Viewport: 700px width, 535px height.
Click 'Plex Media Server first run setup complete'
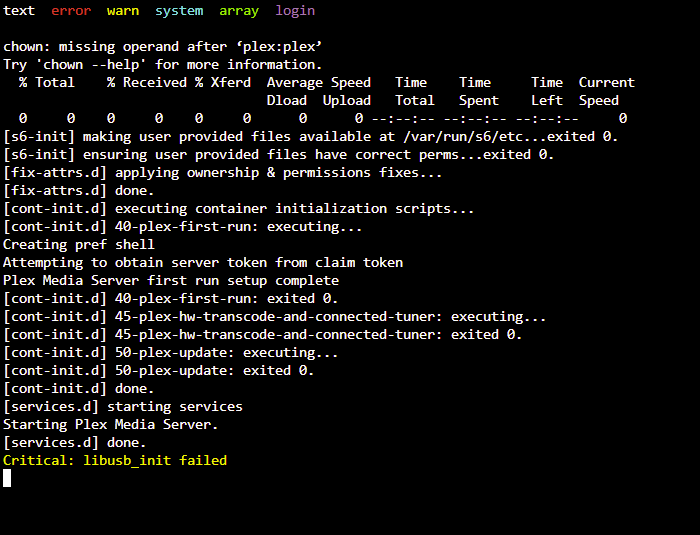point(171,280)
